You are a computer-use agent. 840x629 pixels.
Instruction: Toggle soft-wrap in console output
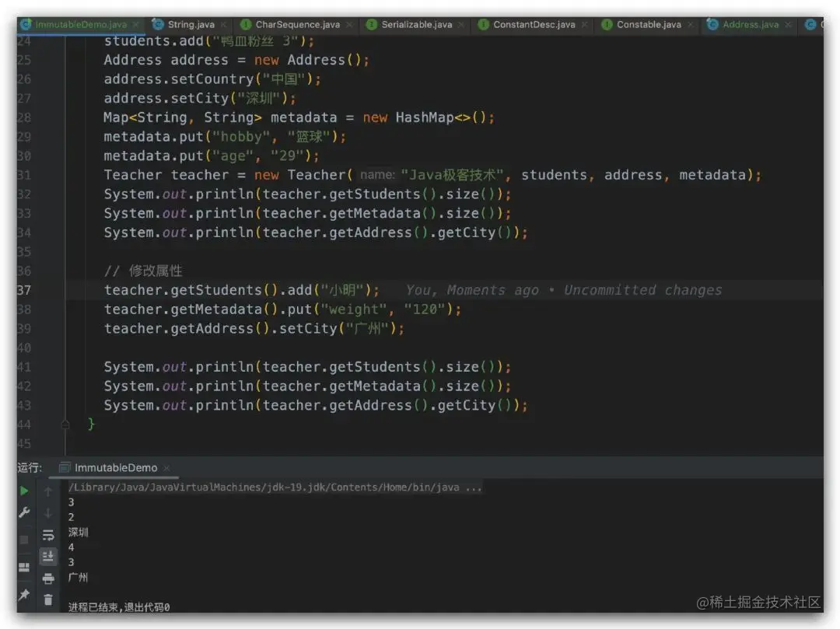[48, 535]
